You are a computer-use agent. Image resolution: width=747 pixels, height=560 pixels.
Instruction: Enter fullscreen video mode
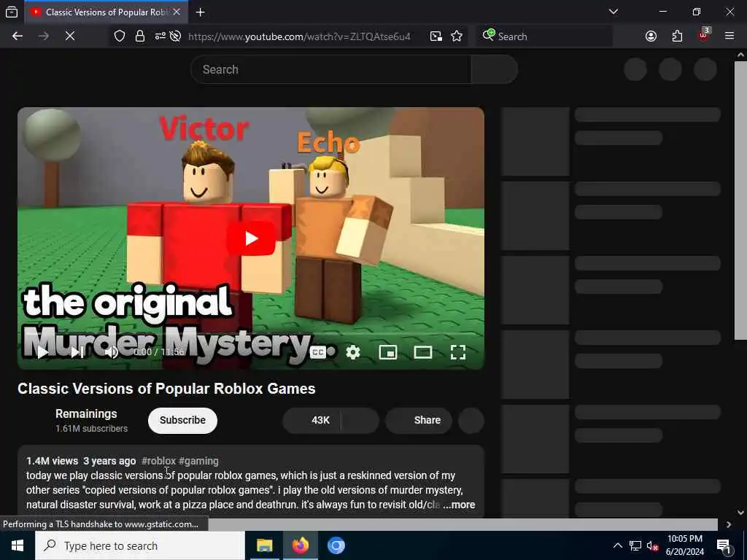(x=458, y=352)
